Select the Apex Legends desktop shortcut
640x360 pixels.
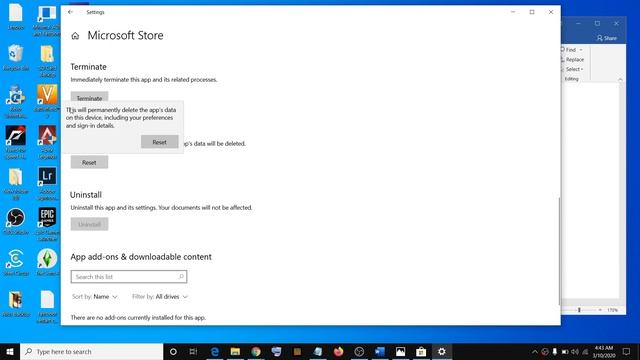pyautogui.click(x=47, y=142)
